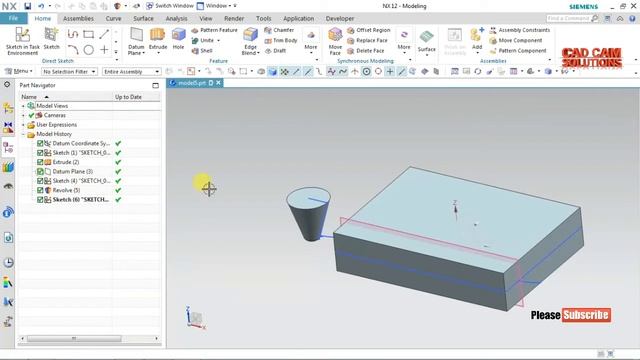Apply Pattern Feature command
Screen dimensions: 640x360
(214, 30)
